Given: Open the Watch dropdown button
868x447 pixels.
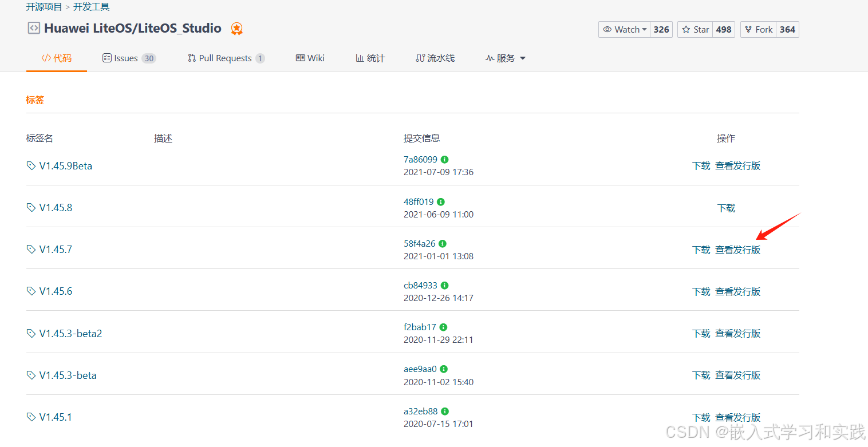Looking at the screenshot, I should [x=624, y=30].
